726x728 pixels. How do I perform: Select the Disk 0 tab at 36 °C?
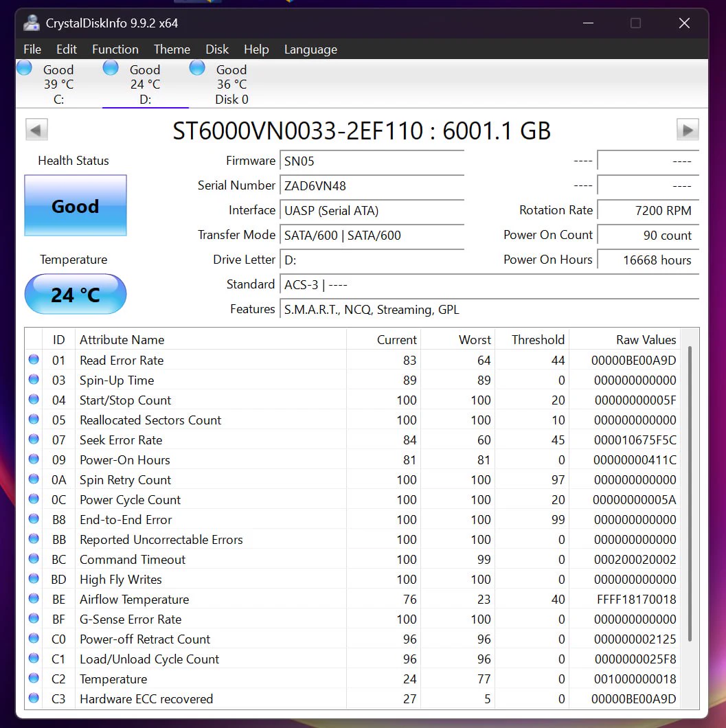[x=231, y=84]
